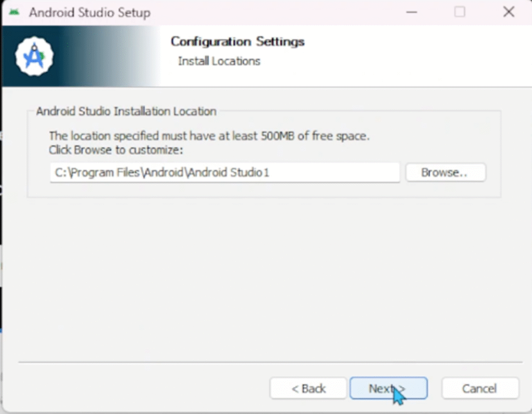Click the 500MB free space requirement text
532x414 pixels.
pos(209,136)
